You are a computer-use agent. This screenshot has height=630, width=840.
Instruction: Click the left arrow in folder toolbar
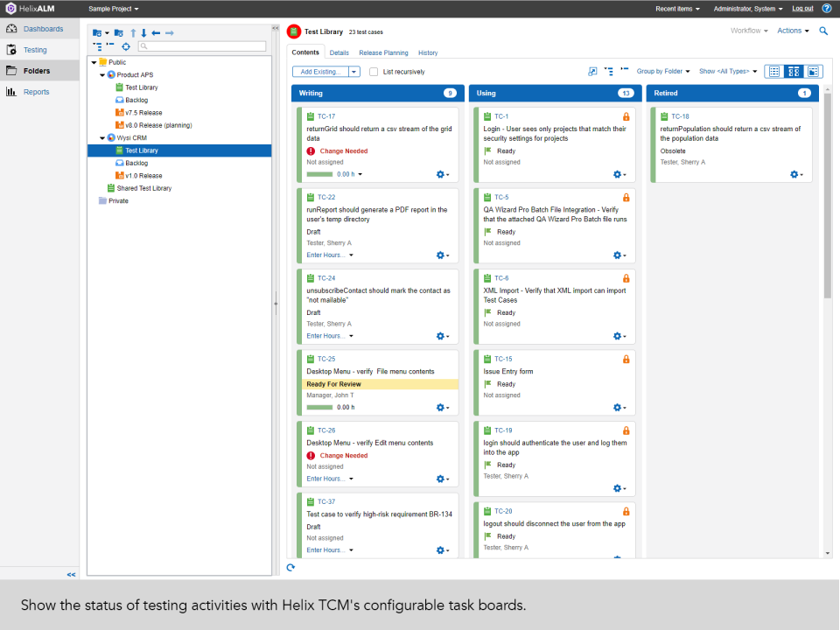point(156,33)
